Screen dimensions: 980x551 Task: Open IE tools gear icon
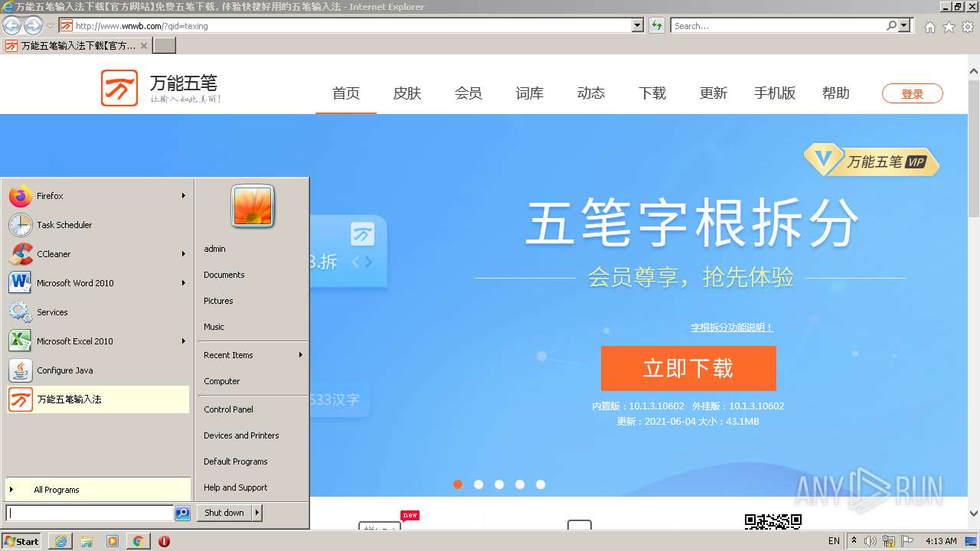pos(968,27)
